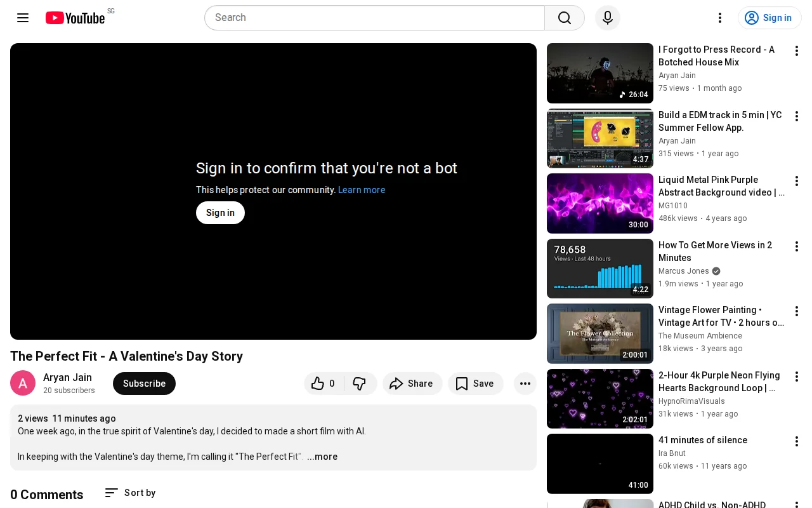Like this video with thumbs up

tap(324, 384)
